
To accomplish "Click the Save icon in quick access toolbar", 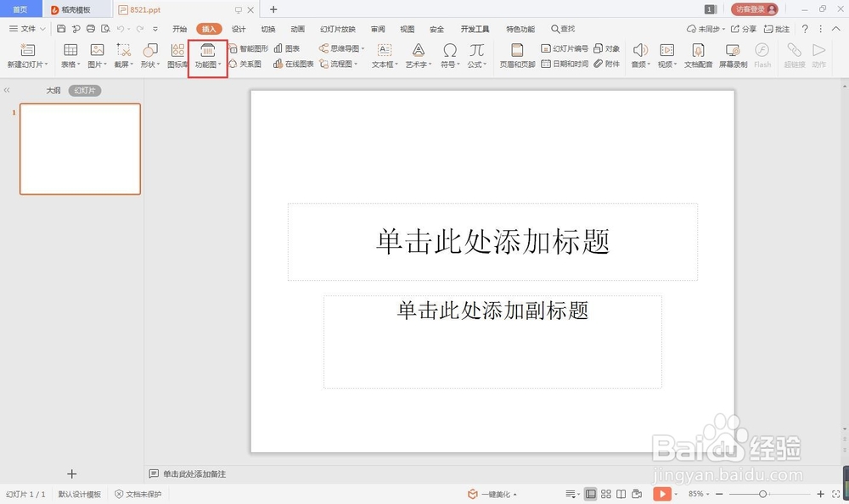I will click(x=61, y=29).
